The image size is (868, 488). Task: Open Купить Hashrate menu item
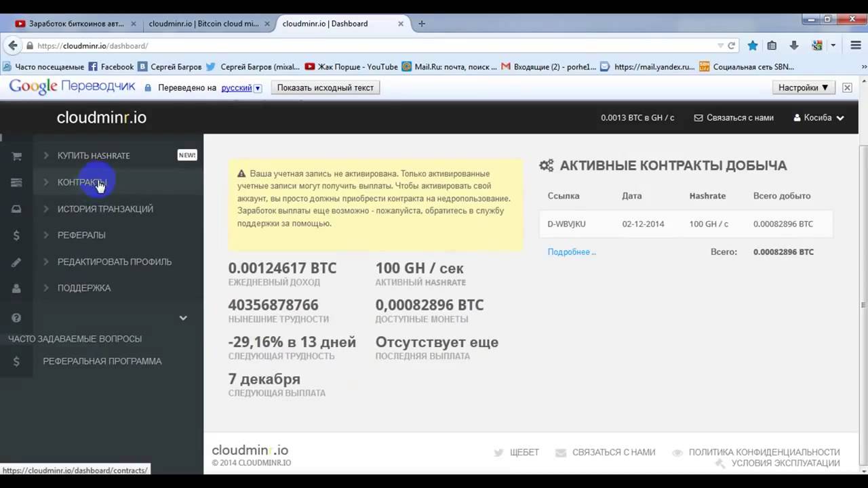[94, 156]
